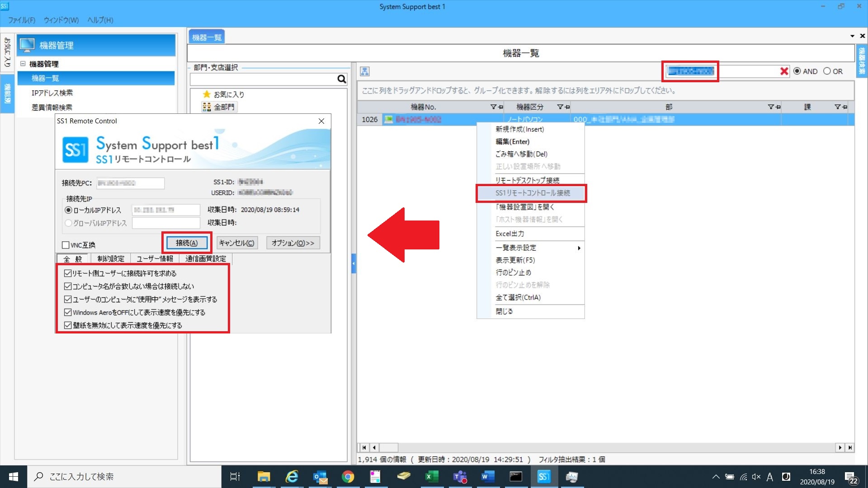Open the notification center icon
The height and width of the screenshot is (488, 868).
851,477
